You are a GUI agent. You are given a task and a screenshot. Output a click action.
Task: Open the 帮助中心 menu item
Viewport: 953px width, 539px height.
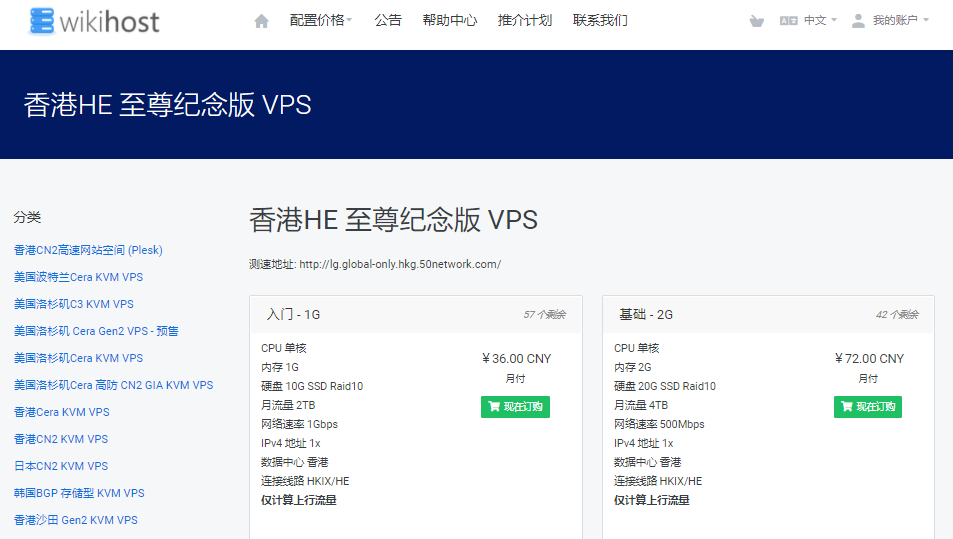450,20
